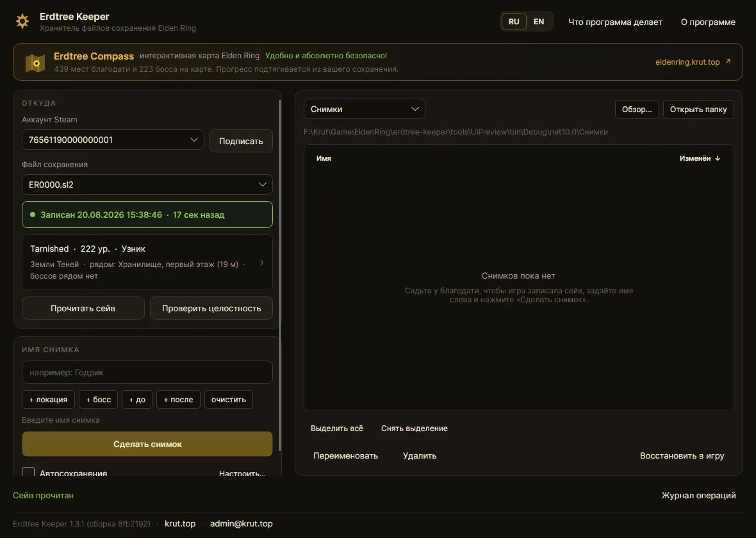Image resolution: width=756 pixels, height=538 pixels.
Task: Click the snapshots folder path text
Action: 456,131
